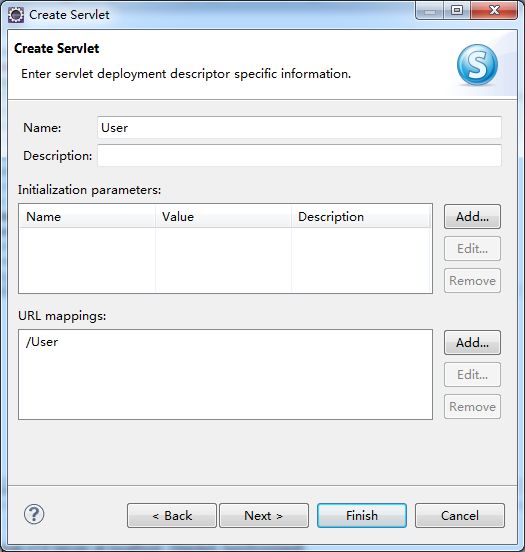Viewport: 525px width, 552px height.
Task: Close the Create Servlet dialog window
Action: 494,11
